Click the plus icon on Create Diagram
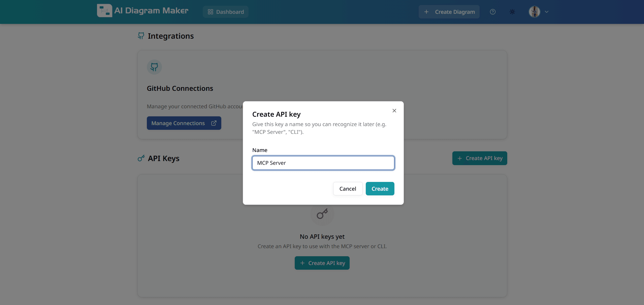 pyautogui.click(x=426, y=11)
